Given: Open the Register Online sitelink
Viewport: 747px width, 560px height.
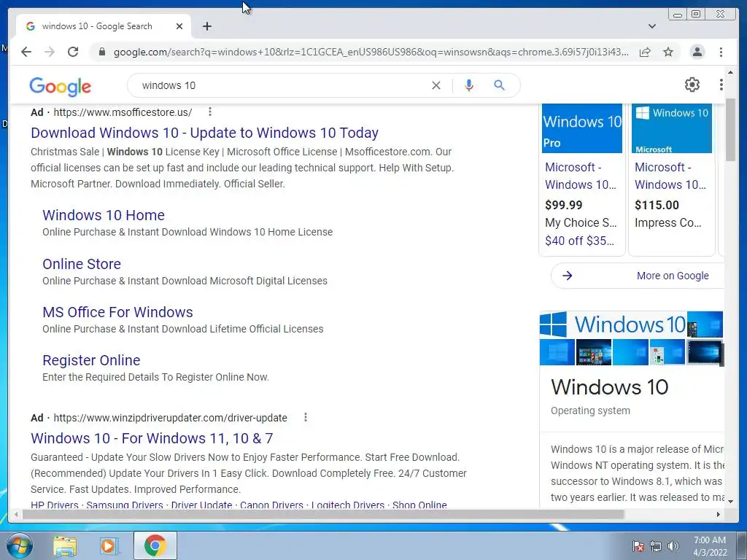Looking at the screenshot, I should 91,360.
